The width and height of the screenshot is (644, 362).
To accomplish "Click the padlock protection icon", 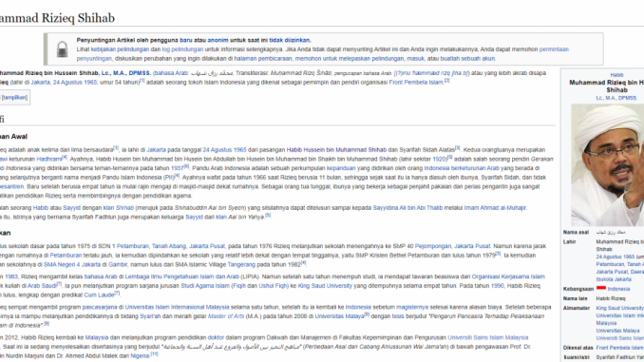I will coord(62,48).
